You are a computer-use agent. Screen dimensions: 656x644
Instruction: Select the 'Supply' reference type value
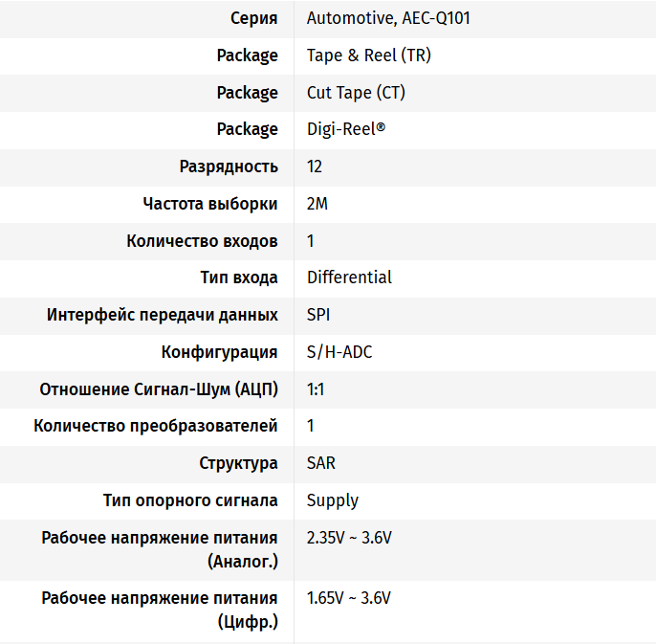[332, 500]
